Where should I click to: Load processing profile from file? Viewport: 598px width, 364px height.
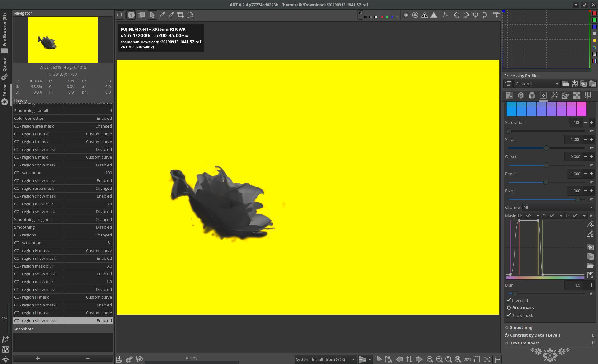coord(566,84)
